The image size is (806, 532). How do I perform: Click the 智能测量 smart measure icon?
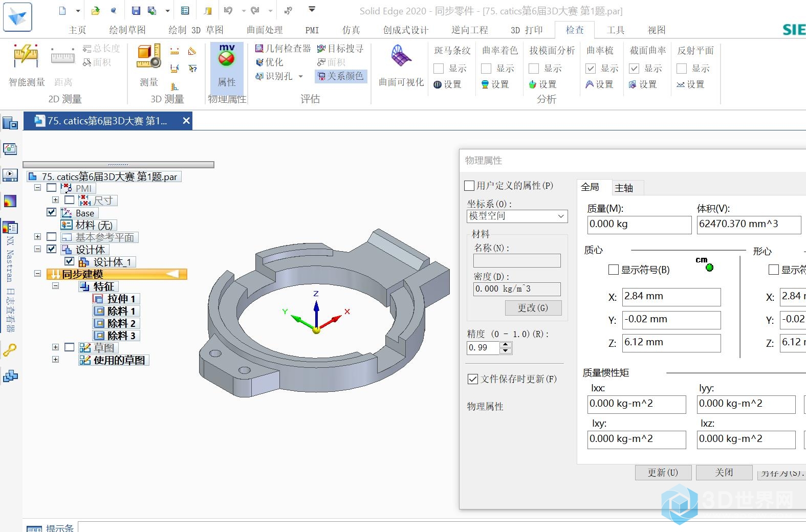[26, 56]
